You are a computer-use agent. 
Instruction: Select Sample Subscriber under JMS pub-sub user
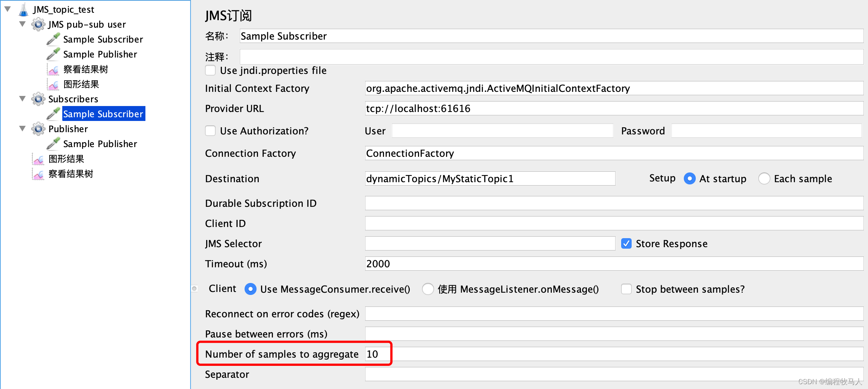(x=103, y=39)
